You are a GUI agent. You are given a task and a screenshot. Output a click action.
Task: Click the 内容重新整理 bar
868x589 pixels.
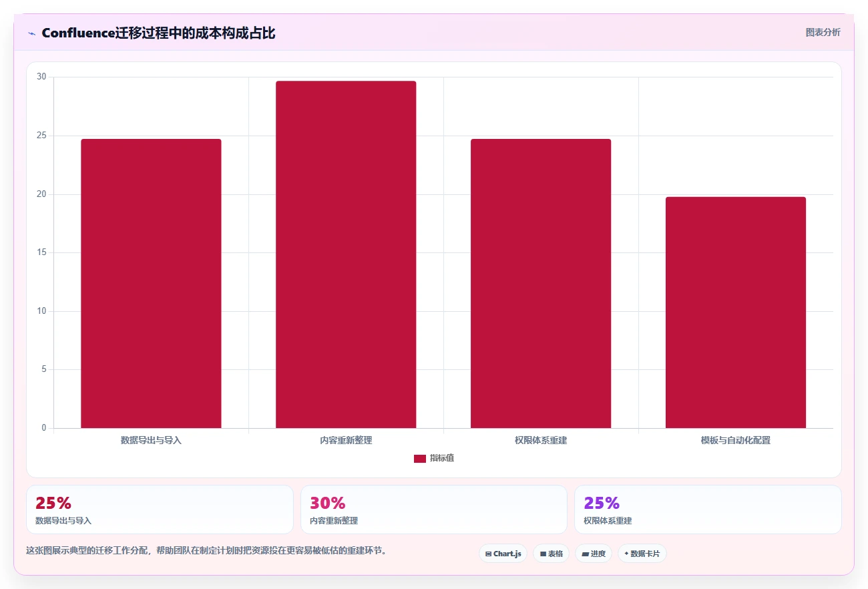(346, 254)
